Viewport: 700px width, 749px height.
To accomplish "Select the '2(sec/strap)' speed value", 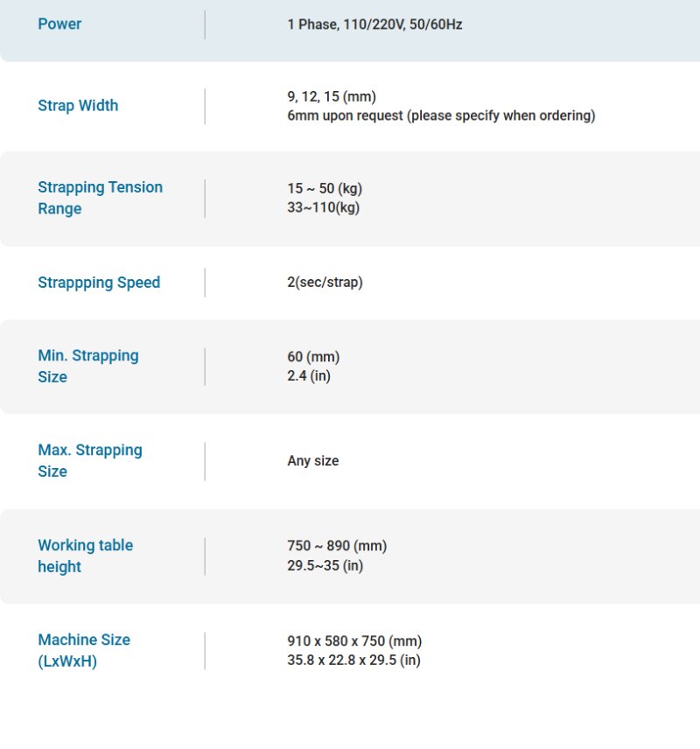I will pyautogui.click(x=325, y=282).
